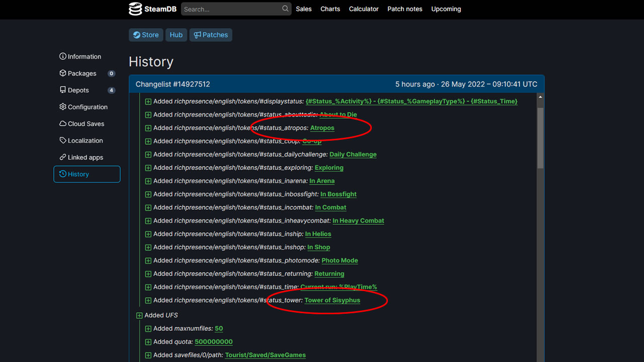This screenshot has height=362, width=644.
Task: Expand the maxnumfiles added entry
Action: point(148,329)
